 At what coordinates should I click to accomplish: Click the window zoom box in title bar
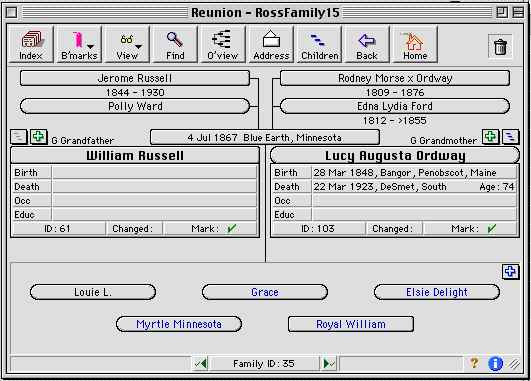[502, 13]
